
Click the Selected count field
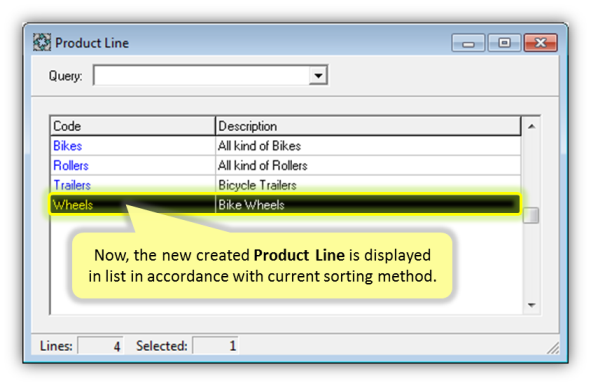[215, 346]
